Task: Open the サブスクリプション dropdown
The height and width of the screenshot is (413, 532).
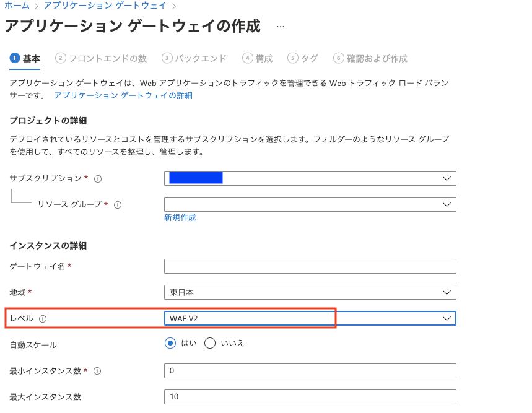Action: pos(310,178)
